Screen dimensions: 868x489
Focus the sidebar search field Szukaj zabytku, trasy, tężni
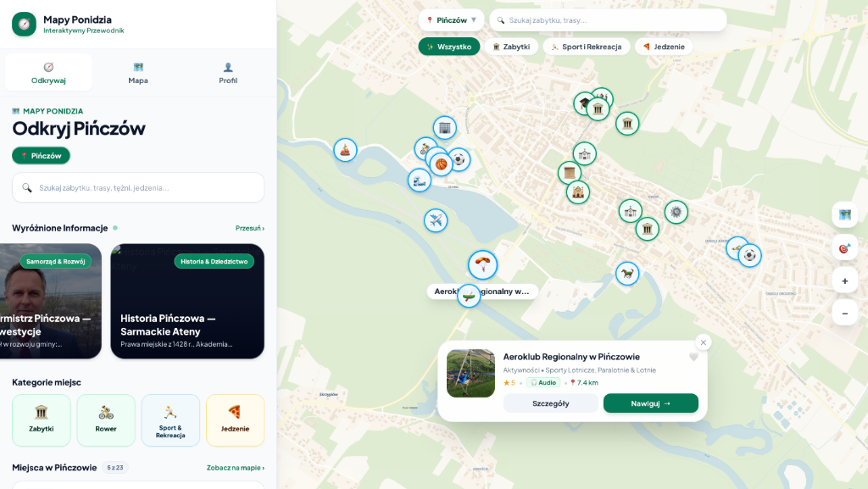tap(138, 187)
